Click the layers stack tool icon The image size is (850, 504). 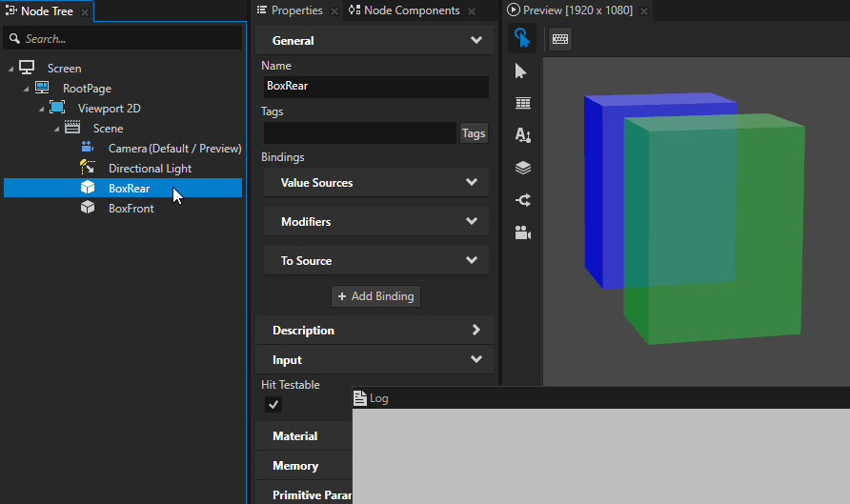click(x=522, y=168)
